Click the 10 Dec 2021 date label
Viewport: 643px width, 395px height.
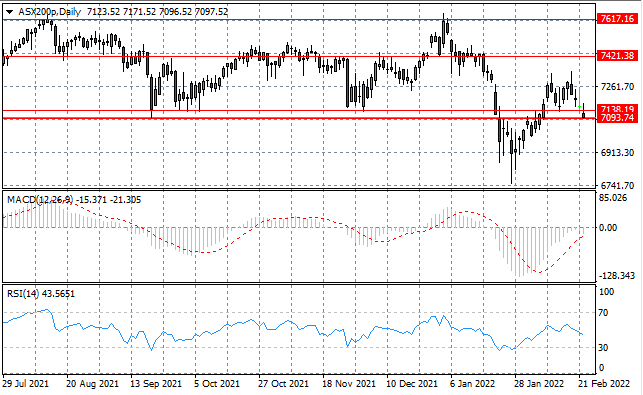click(x=412, y=384)
